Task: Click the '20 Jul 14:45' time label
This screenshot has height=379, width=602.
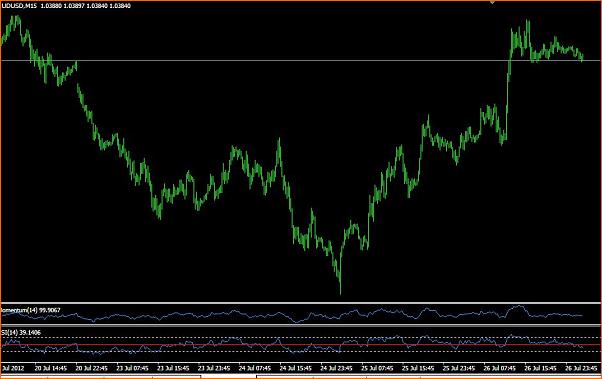Action: (x=50, y=368)
